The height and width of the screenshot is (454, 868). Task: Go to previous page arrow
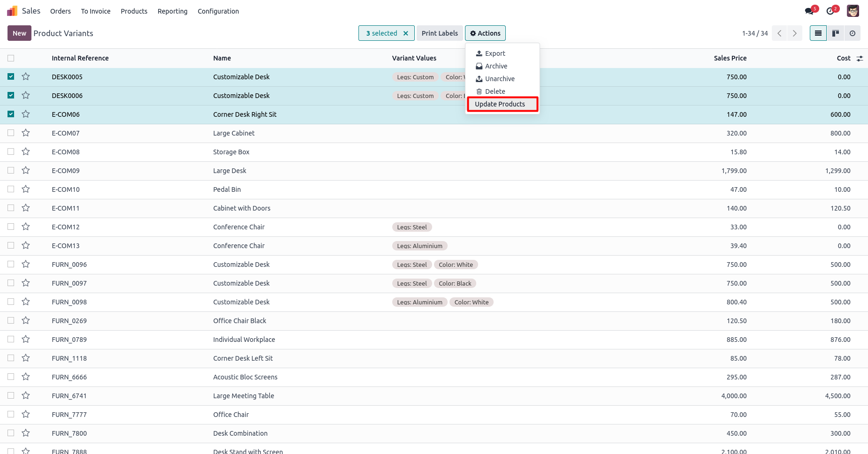pyautogui.click(x=779, y=33)
